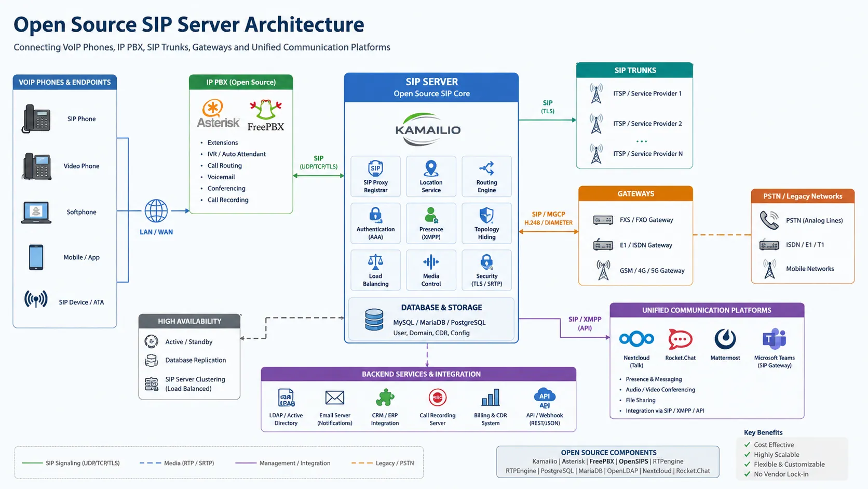Click the green SIP Signaling legend line
The height and width of the screenshot is (489, 868).
32,463
